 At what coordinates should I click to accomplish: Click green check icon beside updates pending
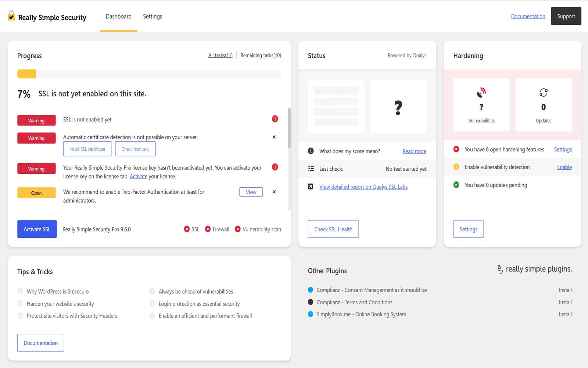pyautogui.click(x=456, y=185)
